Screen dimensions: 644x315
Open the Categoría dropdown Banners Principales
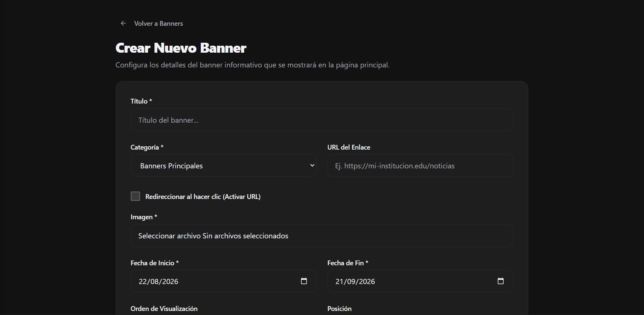pos(223,165)
